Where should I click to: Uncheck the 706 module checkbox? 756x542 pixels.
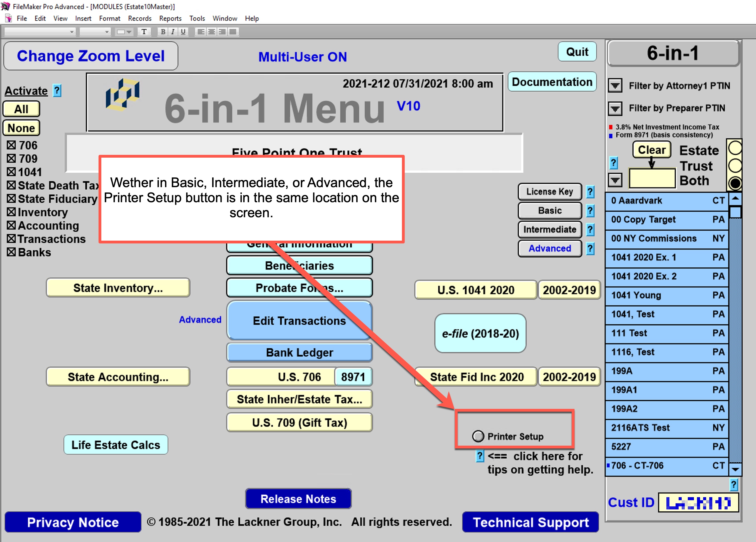pyautogui.click(x=11, y=145)
